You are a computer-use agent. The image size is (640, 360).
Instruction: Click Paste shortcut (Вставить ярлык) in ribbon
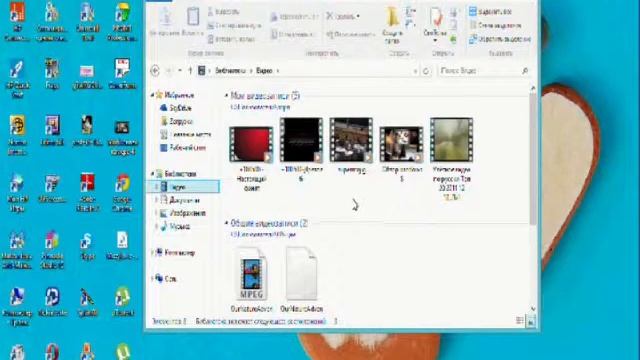231,39
